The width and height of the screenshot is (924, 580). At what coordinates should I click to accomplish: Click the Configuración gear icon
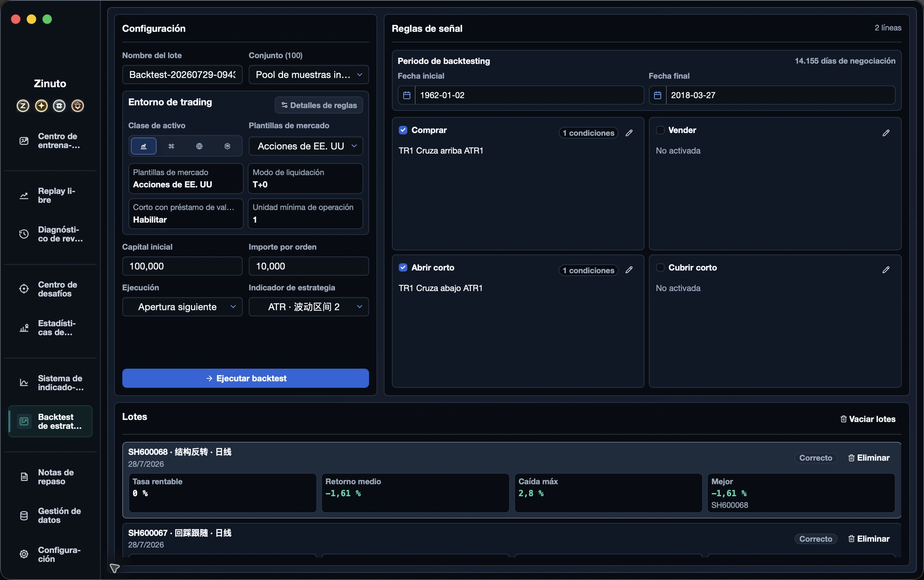(x=24, y=554)
